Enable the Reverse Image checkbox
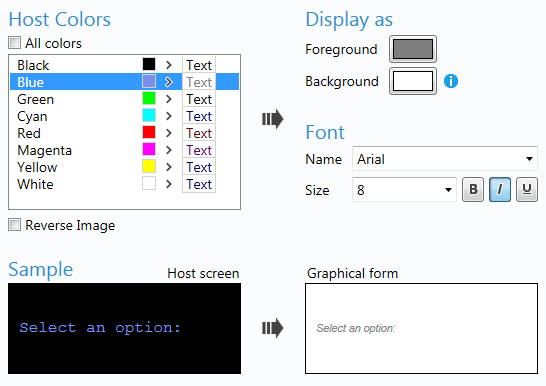Viewport: 546px width, 386px height. tap(15, 225)
